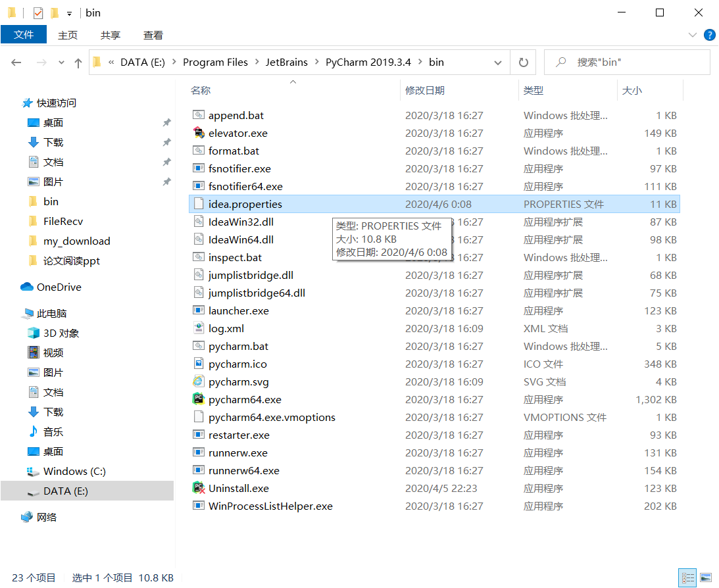Open Windows (C:) drive
Screen dimensions: 719x588
(66, 471)
